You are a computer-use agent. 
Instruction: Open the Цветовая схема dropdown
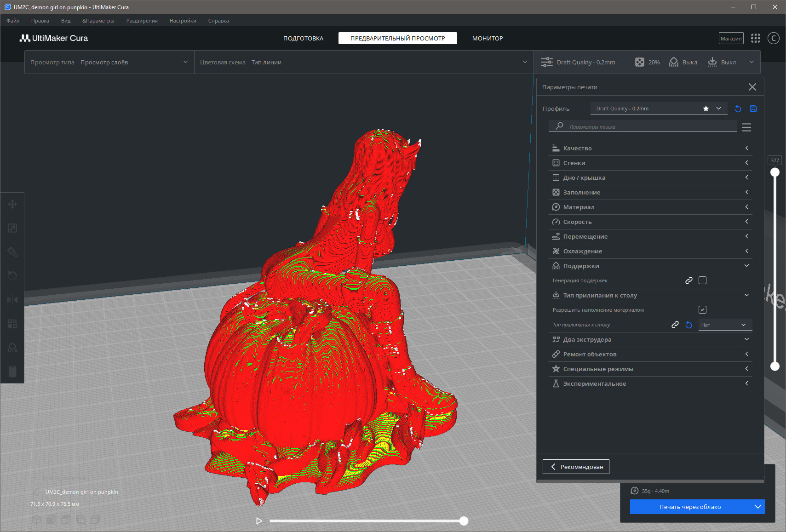tap(363, 62)
